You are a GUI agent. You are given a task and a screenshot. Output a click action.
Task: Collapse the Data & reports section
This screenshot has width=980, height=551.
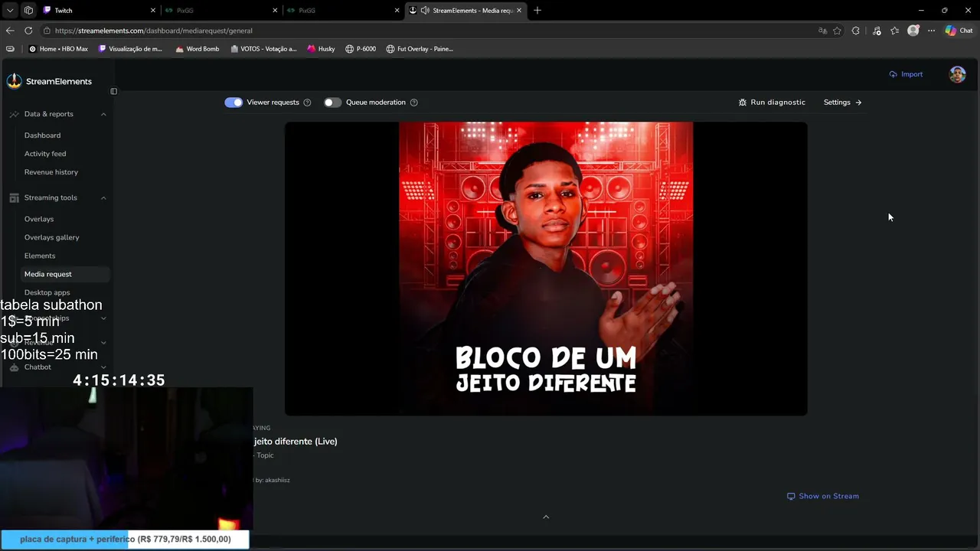[x=103, y=114]
